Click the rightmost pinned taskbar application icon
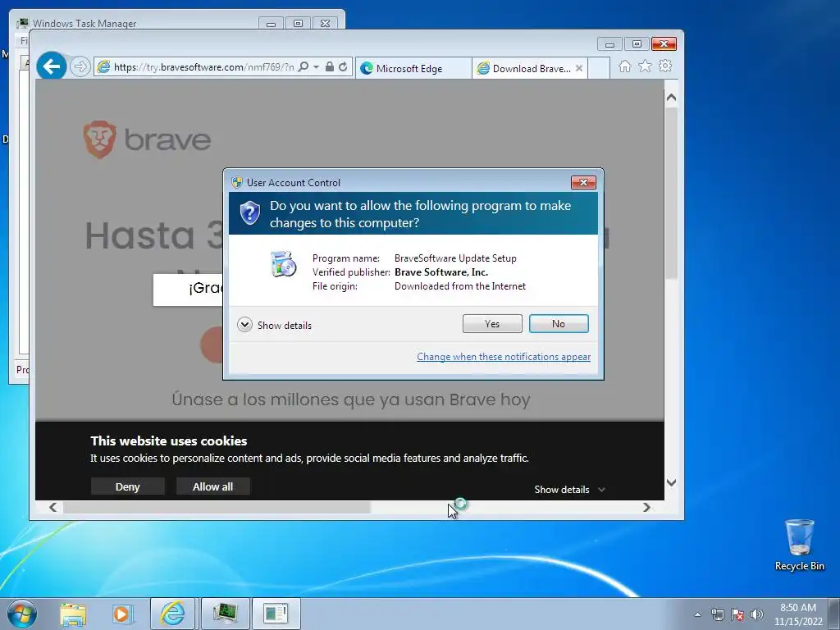840x630 pixels. [x=276, y=614]
